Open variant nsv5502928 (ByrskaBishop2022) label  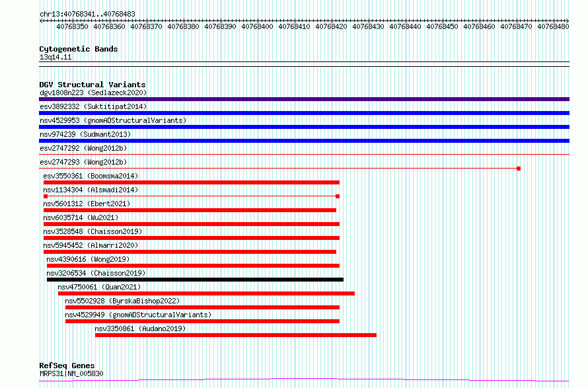point(122,301)
